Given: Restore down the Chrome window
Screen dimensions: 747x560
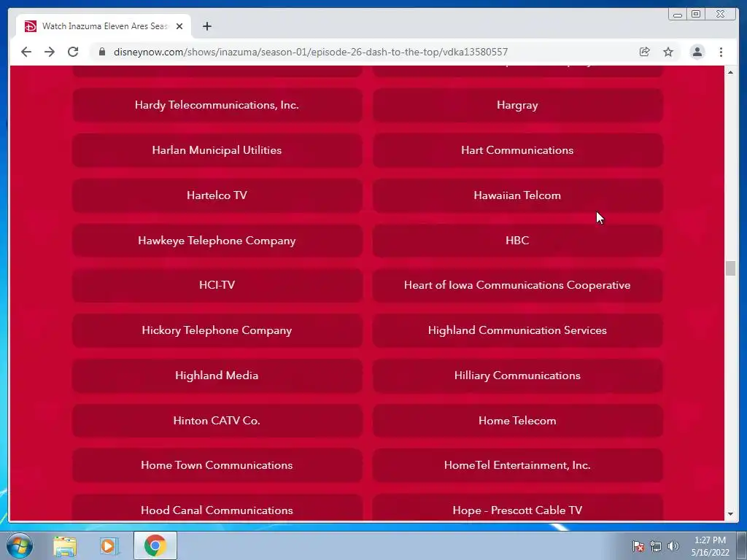Looking at the screenshot, I should point(696,15).
